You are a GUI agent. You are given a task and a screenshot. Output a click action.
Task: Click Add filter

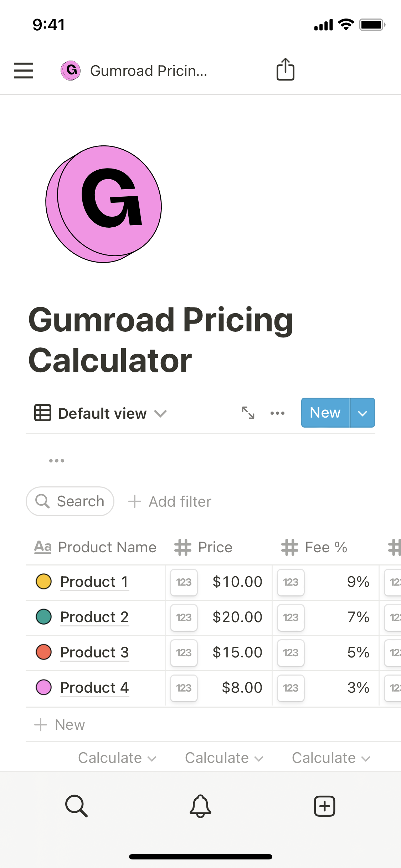coord(170,501)
